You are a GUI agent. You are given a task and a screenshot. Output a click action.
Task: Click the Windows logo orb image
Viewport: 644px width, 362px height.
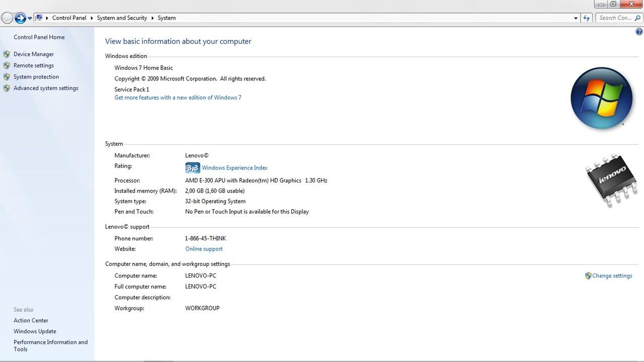coord(601,98)
